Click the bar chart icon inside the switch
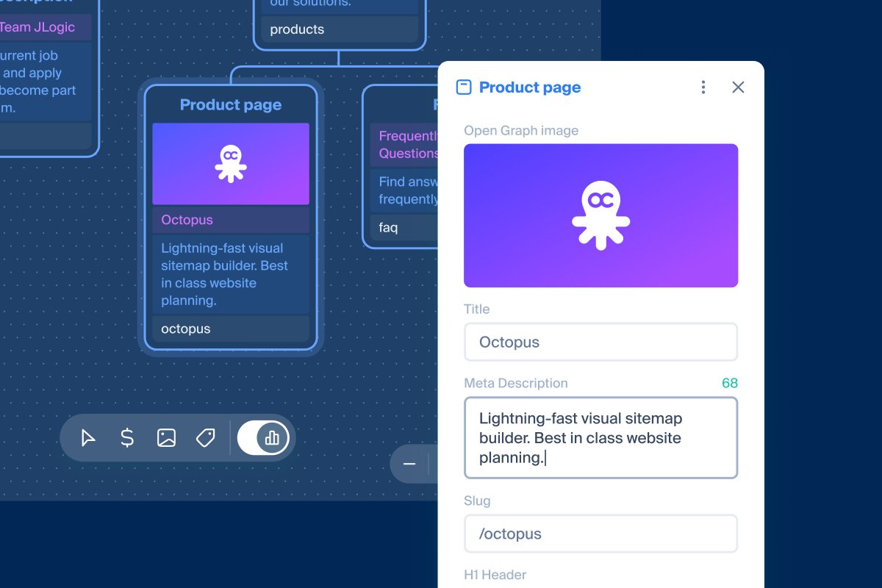 [x=272, y=437]
